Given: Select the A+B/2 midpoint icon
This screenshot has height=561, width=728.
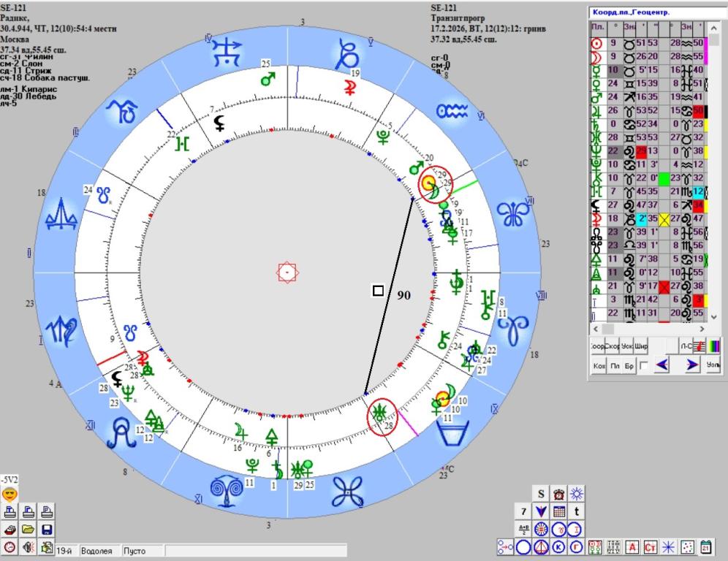Looking at the screenshot, I should pos(523,529).
